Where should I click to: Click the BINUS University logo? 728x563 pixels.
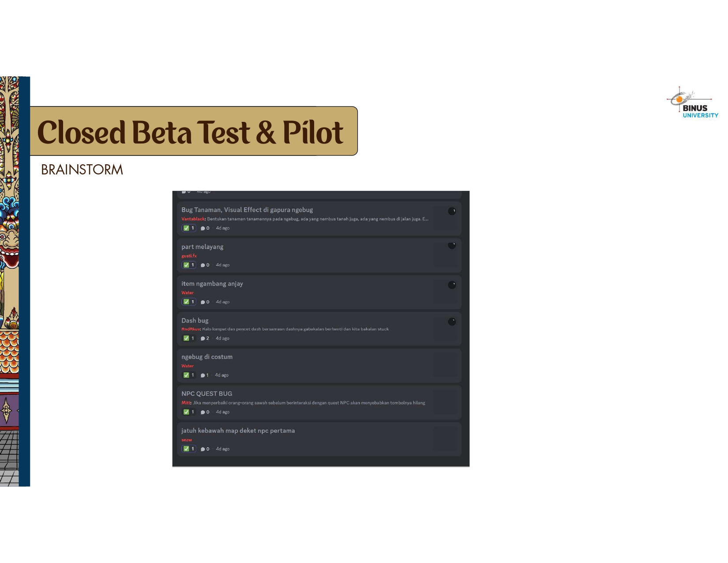point(692,103)
